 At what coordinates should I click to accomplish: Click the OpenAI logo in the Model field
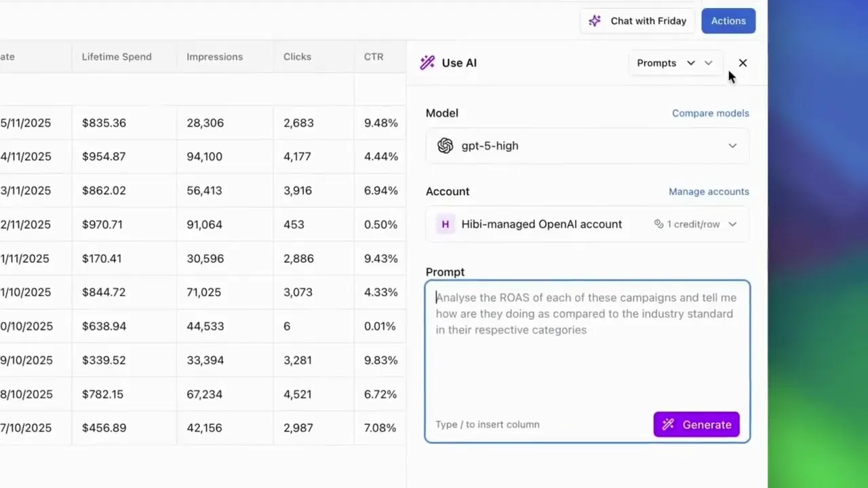(x=445, y=146)
